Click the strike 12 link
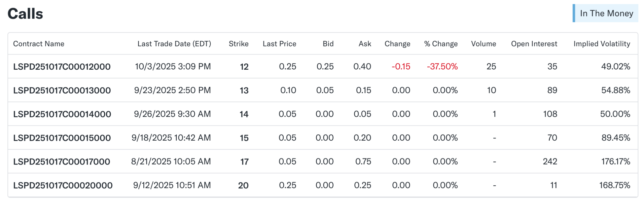The image size is (644, 203). [x=244, y=67]
